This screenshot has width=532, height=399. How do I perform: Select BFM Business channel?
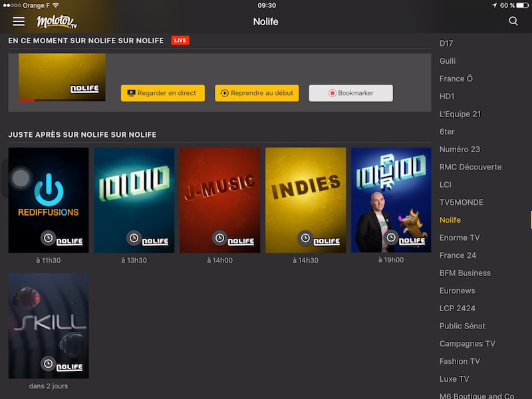tap(465, 273)
